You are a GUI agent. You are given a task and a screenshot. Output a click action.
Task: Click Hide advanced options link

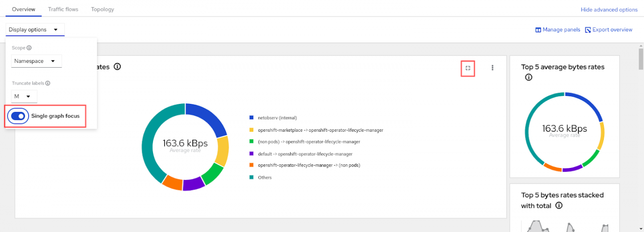coord(609,9)
